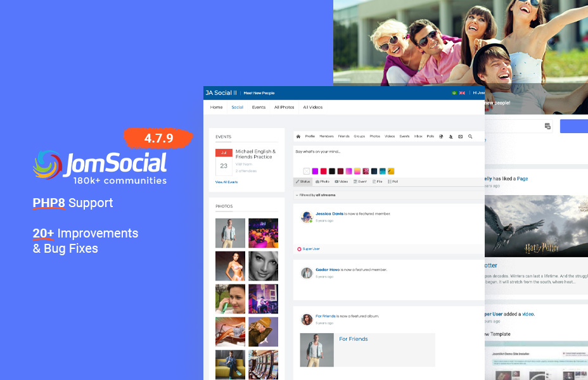This screenshot has height=380, width=588.
Task: Pick the empty no-background swatch
Action: [307, 171]
